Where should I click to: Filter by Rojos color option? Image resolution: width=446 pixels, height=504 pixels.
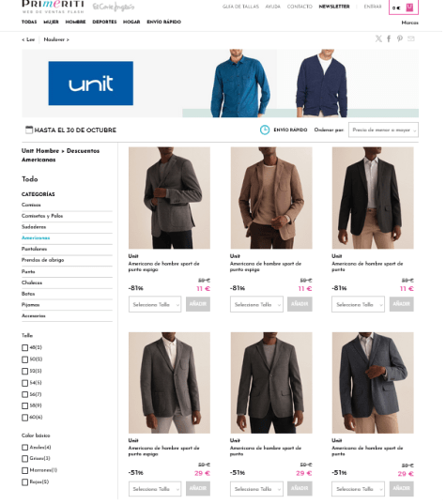pyautogui.click(x=24, y=485)
